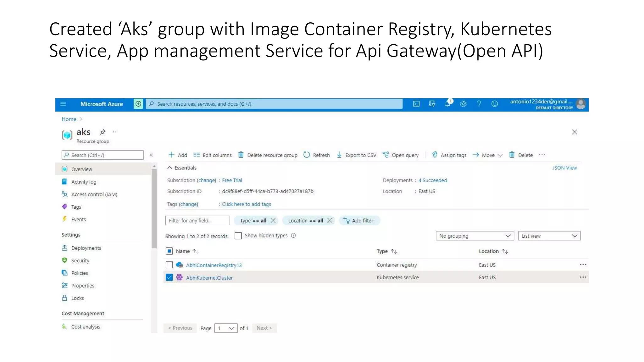Remove the Type == all filter

point(273,221)
